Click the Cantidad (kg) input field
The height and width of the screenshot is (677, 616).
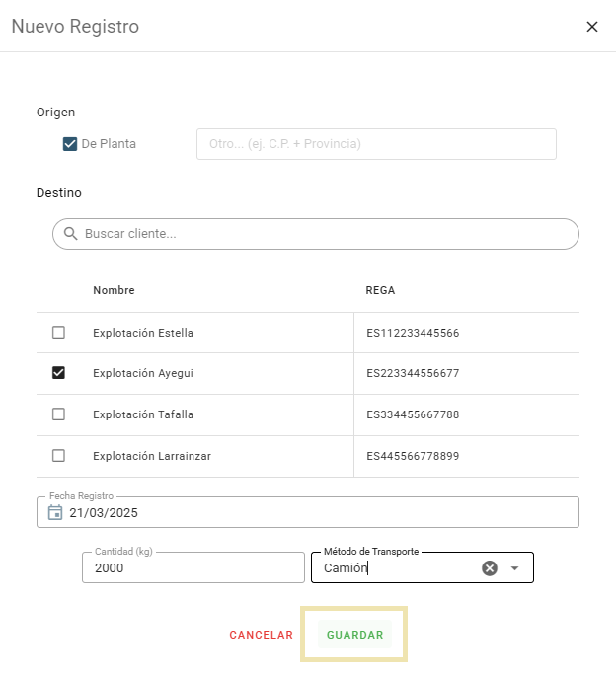pyautogui.click(x=193, y=567)
